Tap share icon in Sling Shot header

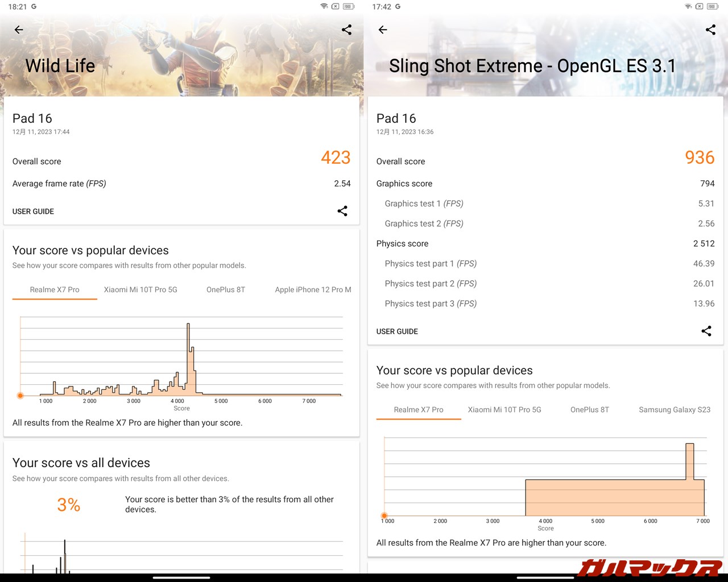pos(710,30)
